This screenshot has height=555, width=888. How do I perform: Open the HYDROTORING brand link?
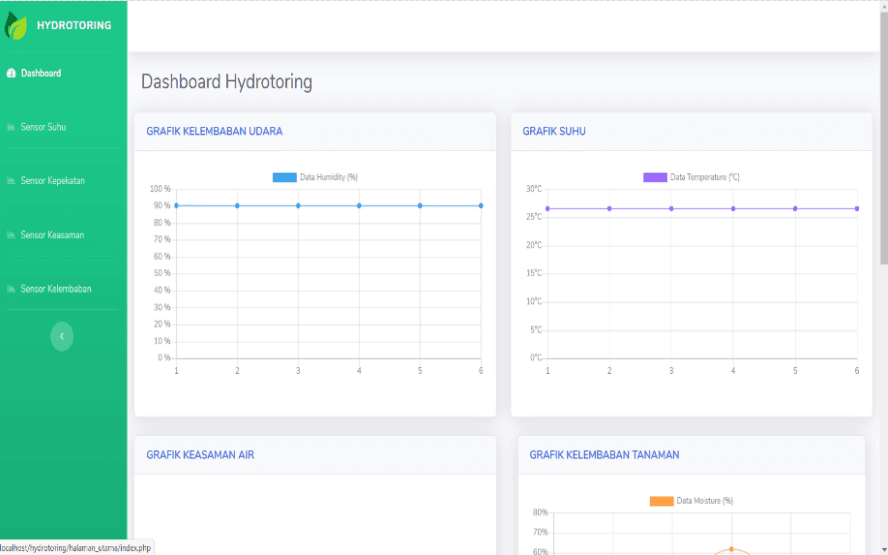coord(74,25)
